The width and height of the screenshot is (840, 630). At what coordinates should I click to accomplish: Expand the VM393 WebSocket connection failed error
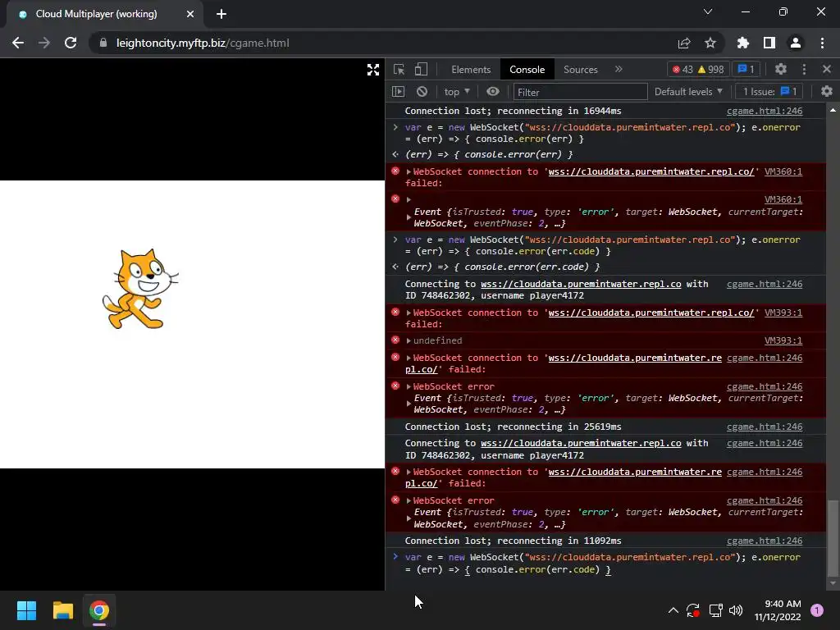click(409, 313)
